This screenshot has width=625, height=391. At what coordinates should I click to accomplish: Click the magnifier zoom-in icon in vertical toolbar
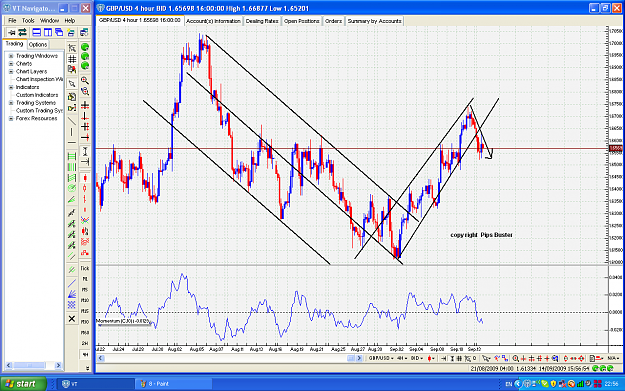pyautogui.click(x=85, y=80)
